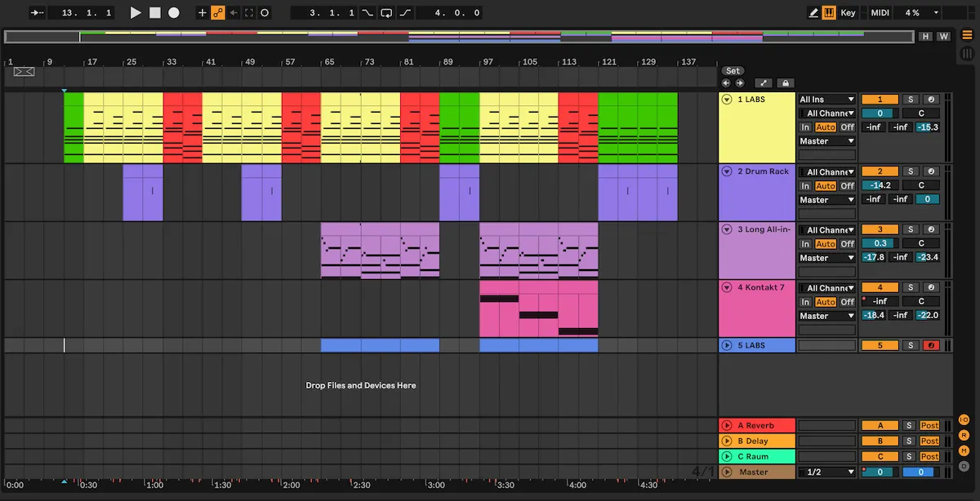Click the Re-enable Automation arrow
The image size is (980, 501).
click(x=234, y=13)
